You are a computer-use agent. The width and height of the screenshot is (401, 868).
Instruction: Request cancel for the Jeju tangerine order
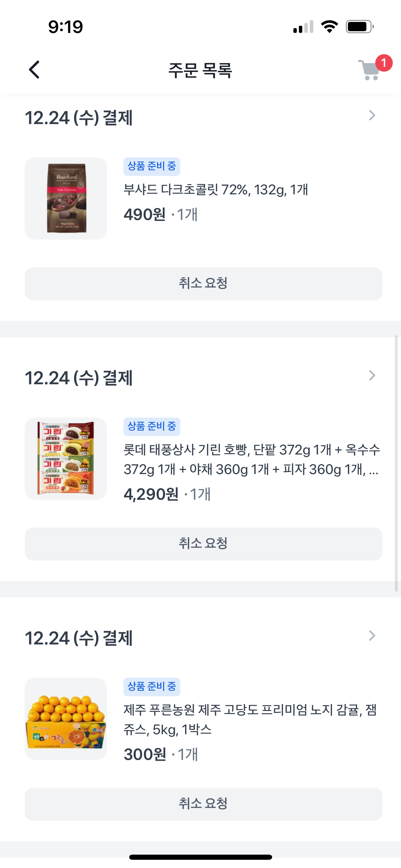(x=203, y=804)
